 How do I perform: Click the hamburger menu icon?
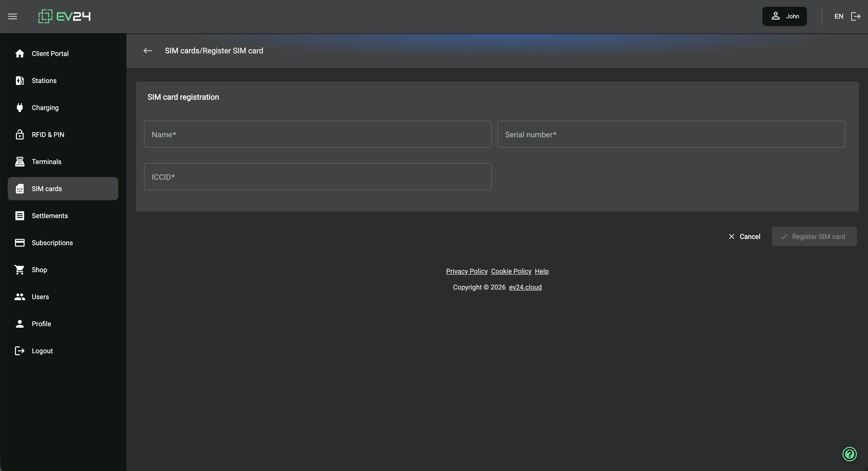pos(13,16)
